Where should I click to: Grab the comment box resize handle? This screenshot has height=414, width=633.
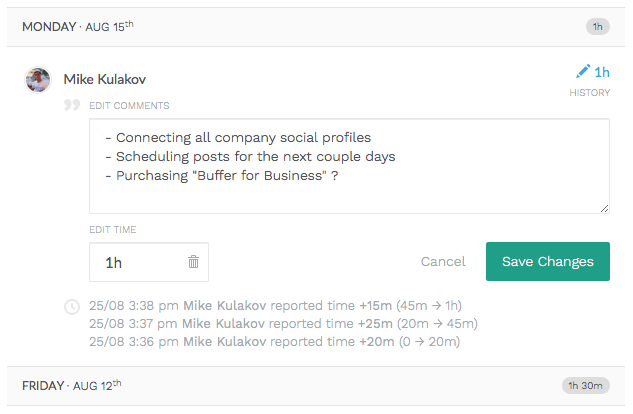tap(604, 208)
